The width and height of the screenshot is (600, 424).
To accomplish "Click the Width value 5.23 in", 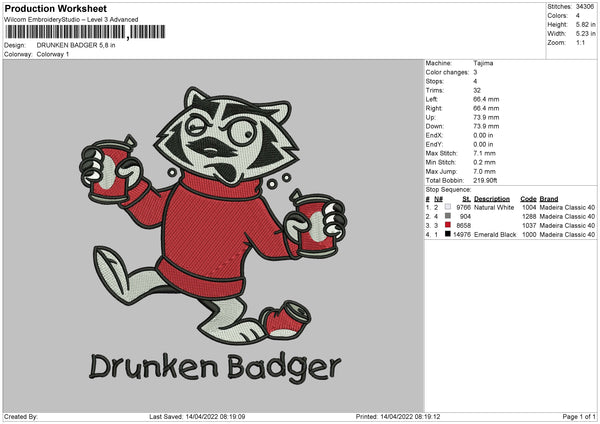I will coord(585,34).
